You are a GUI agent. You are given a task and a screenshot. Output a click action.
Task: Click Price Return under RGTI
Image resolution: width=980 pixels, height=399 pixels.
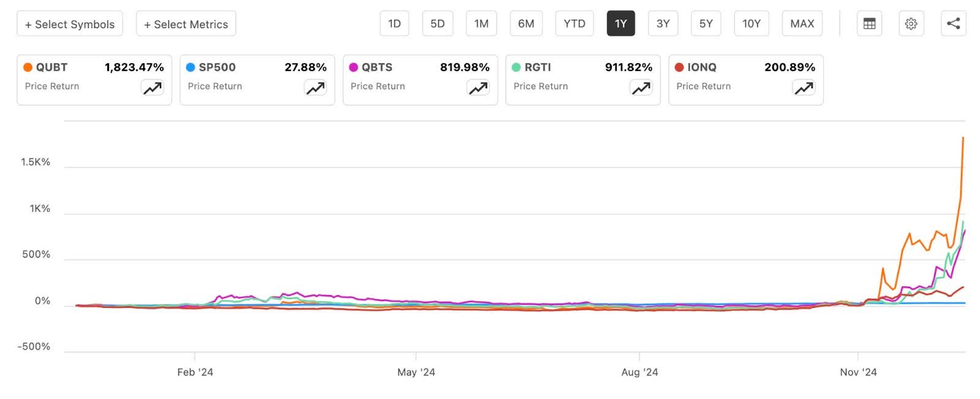click(541, 86)
